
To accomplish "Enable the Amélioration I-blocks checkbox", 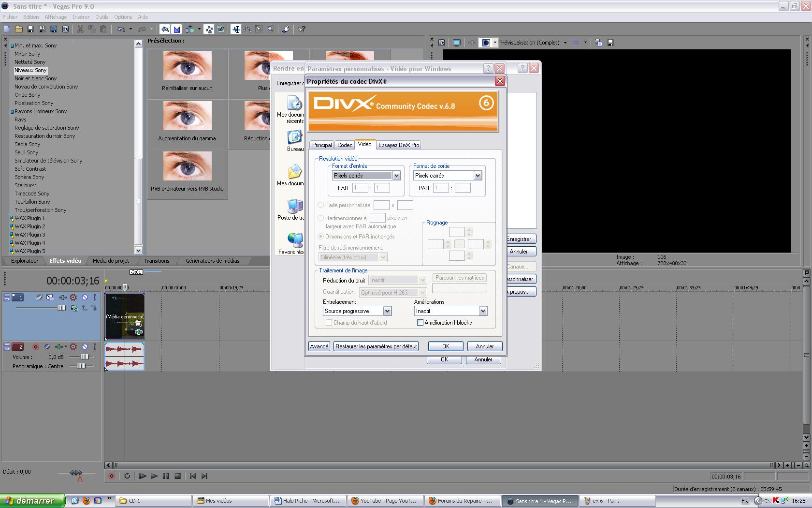I will tap(420, 323).
